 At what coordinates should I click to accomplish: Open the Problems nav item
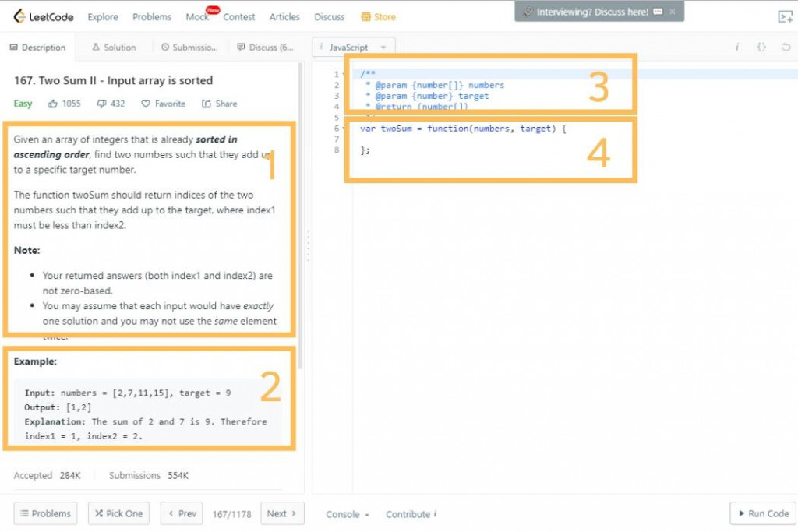pyautogui.click(x=152, y=17)
